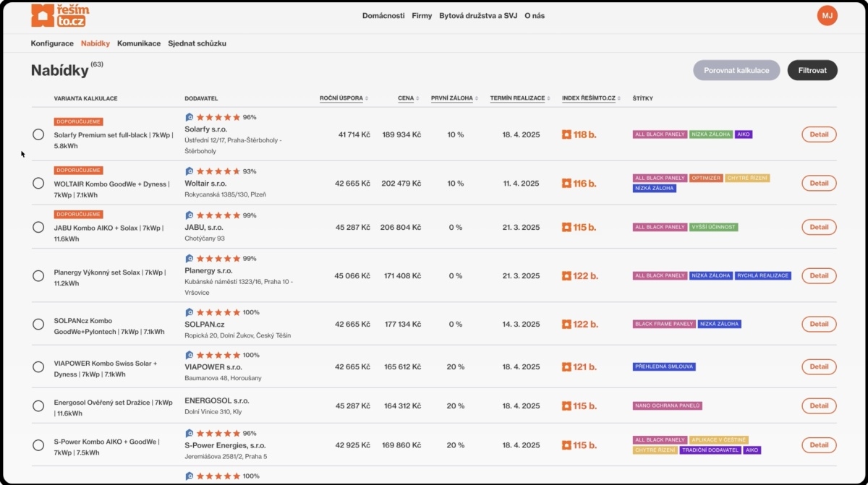The height and width of the screenshot is (485, 868).
Task: Switch to the Konfigurace tab
Action: pos(52,43)
